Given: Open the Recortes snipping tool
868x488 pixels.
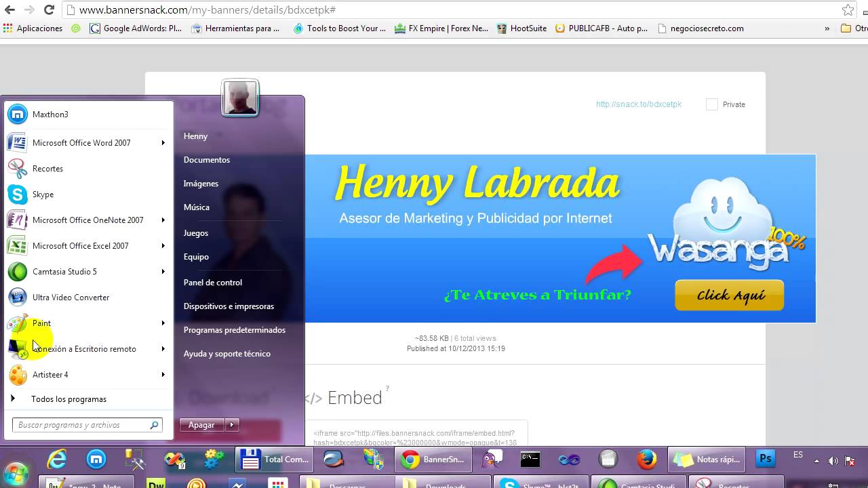Looking at the screenshot, I should 88,169.
